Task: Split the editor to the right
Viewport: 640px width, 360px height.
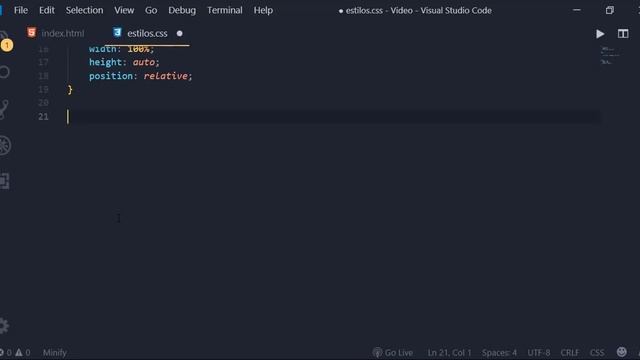Action: click(x=623, y=34)
